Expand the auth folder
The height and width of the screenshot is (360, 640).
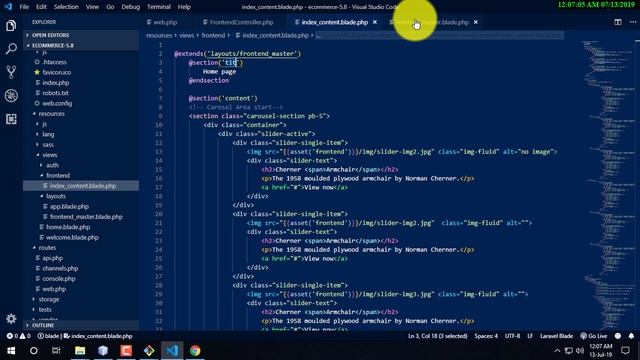coord(52,165)
